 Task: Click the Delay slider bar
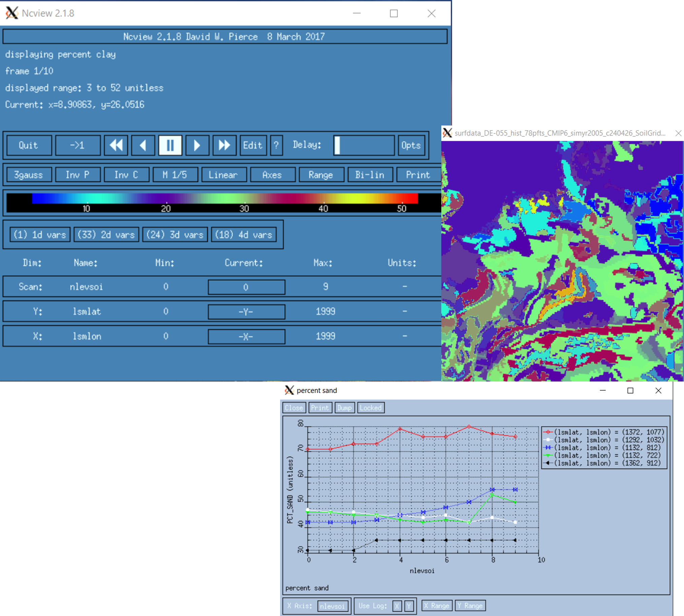364,146
